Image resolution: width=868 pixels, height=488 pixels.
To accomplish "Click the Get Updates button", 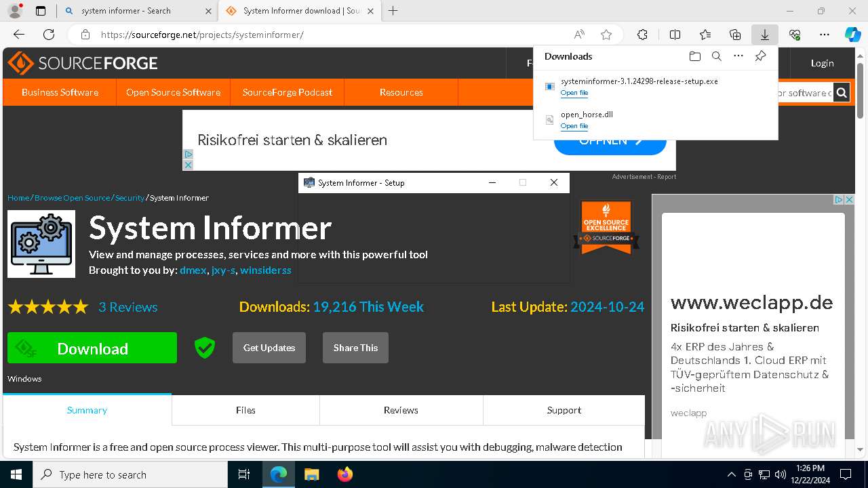I will pyautogui.click(x=269, y=348).
